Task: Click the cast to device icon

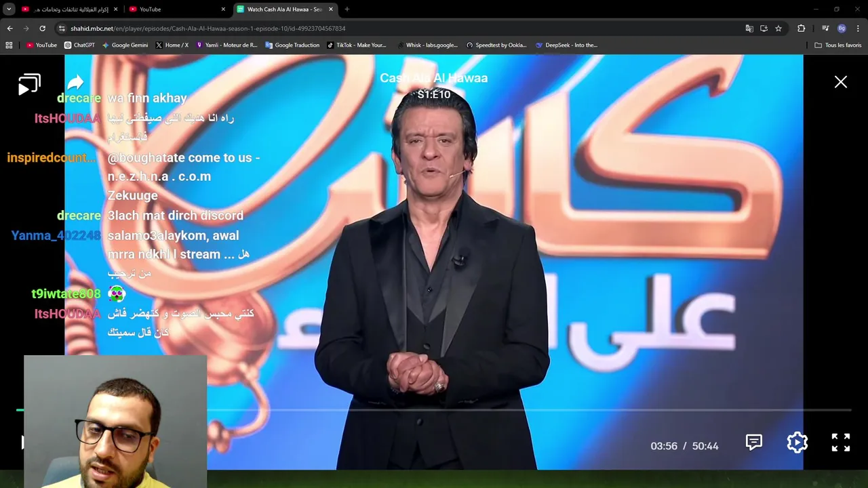Action: click(29, 85)
